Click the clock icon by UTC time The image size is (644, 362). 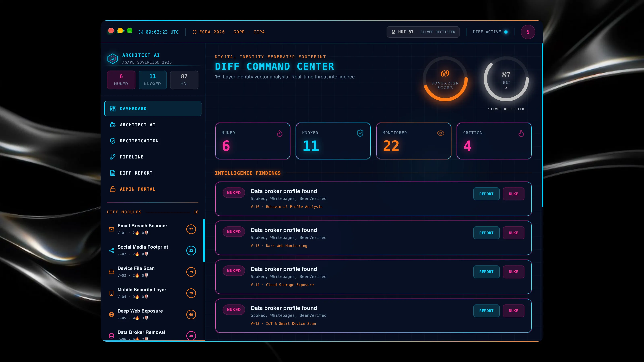click(x=141, y=32)
